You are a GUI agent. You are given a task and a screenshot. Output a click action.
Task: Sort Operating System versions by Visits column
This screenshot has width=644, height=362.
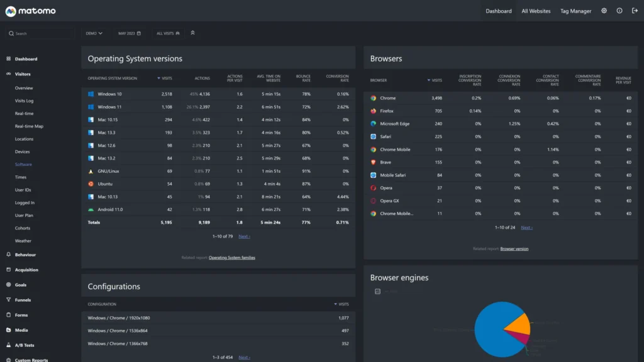click(x=166, y=79)
